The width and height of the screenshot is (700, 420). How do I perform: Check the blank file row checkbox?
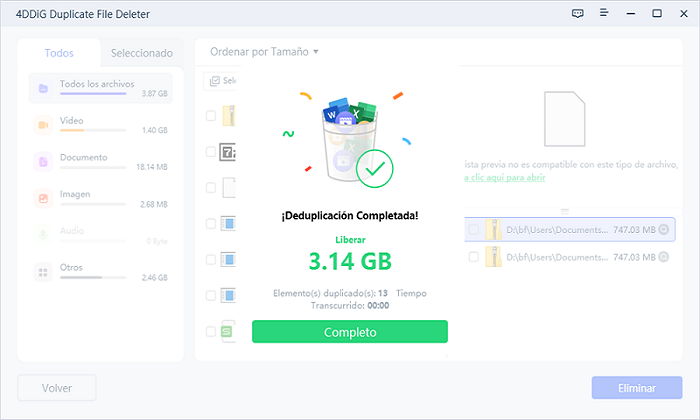coord(211,187)
